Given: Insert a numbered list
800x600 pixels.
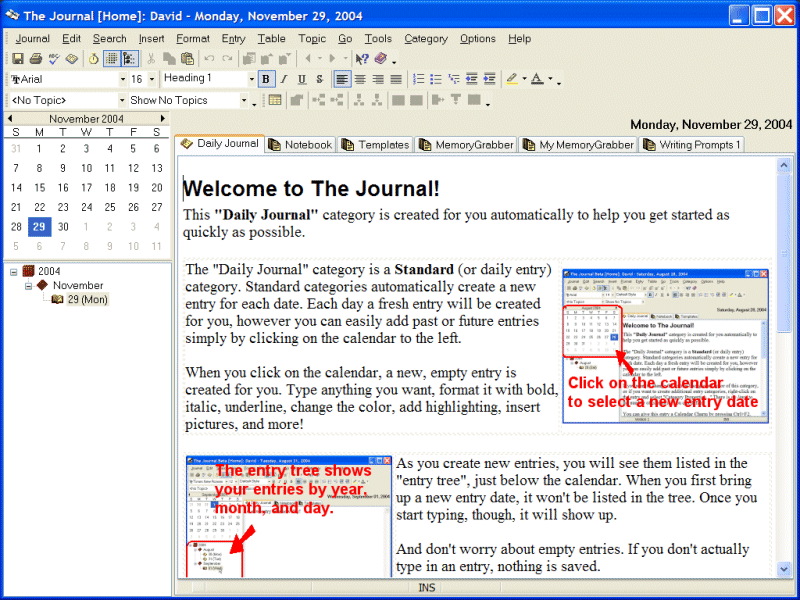Looking at the screenshot, I should 420,79.
